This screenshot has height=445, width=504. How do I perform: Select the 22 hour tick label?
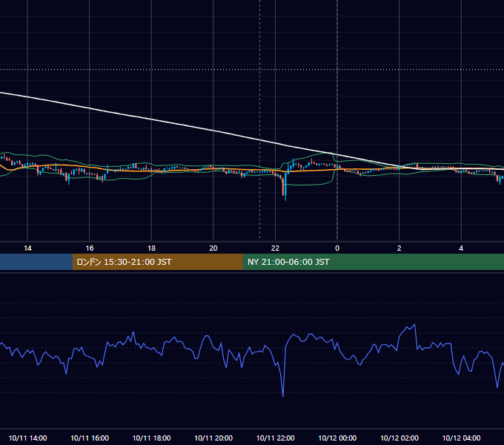point(275,248)
